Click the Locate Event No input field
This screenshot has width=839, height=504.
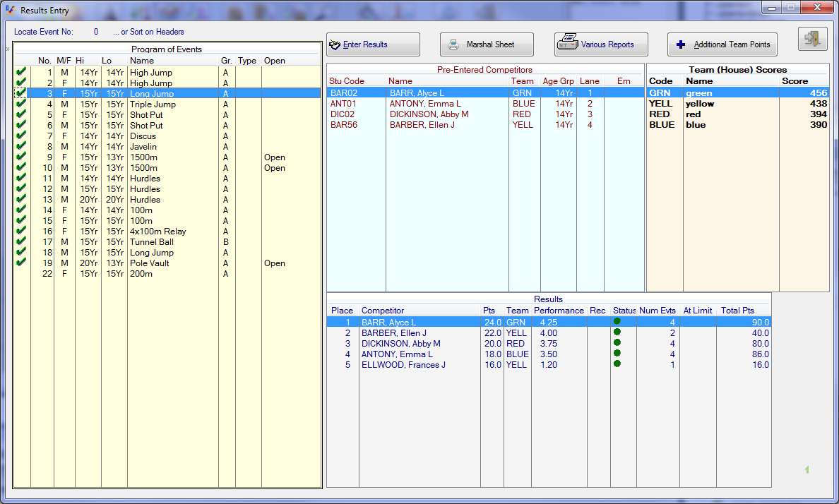(95, 32)
